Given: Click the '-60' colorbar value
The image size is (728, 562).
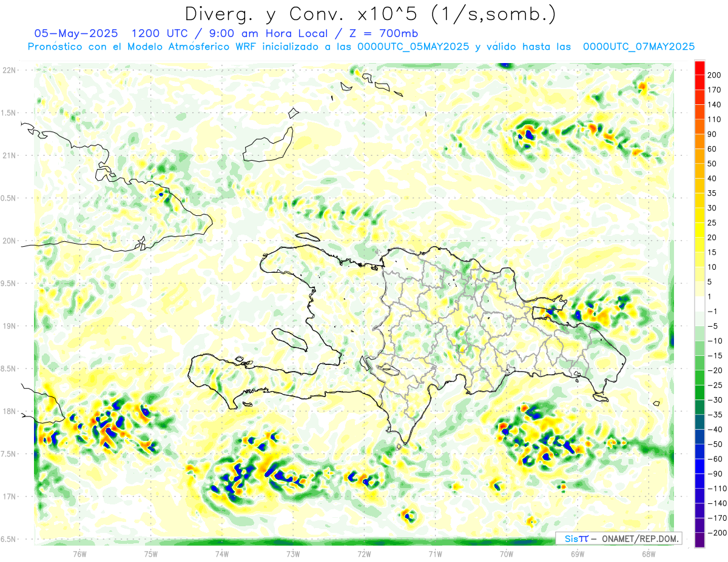Looking at the screenshot, I should pos(715,459).
